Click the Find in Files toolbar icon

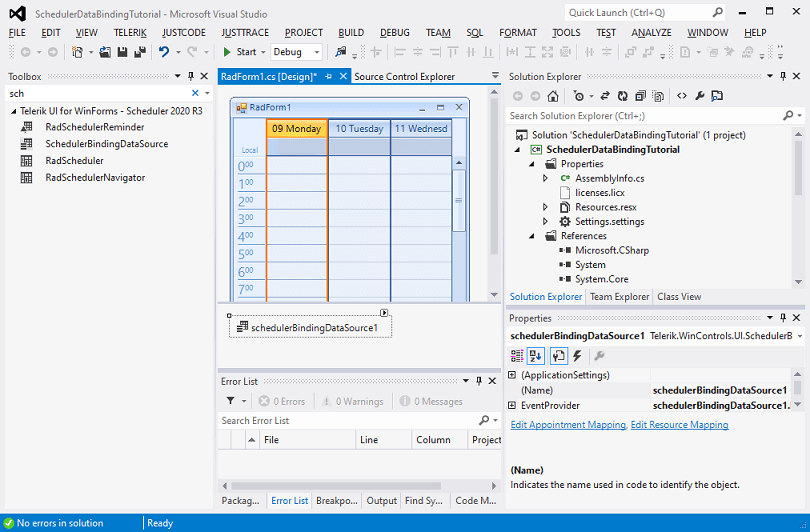click(340, 52)
